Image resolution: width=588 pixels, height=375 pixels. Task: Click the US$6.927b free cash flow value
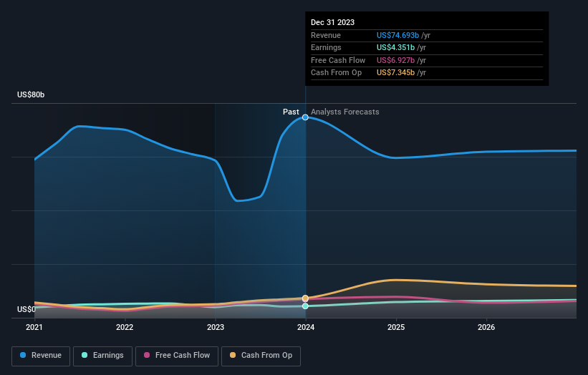point(395,60)
